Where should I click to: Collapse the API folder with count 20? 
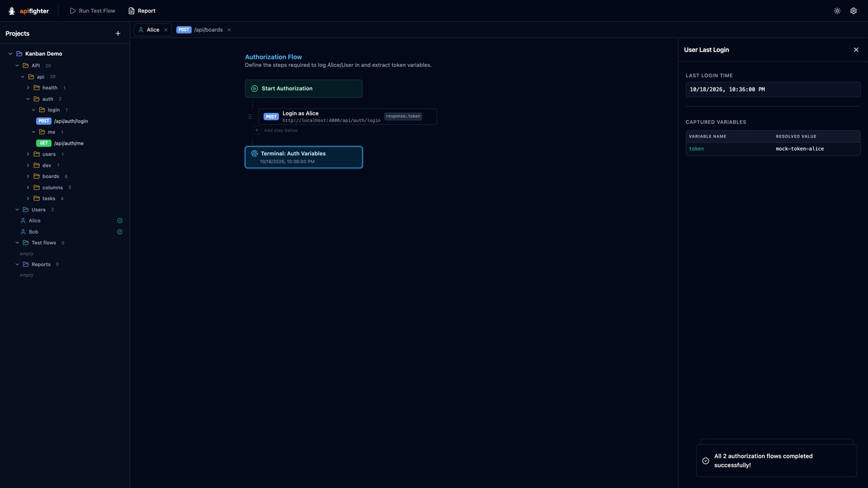[17, 66]
